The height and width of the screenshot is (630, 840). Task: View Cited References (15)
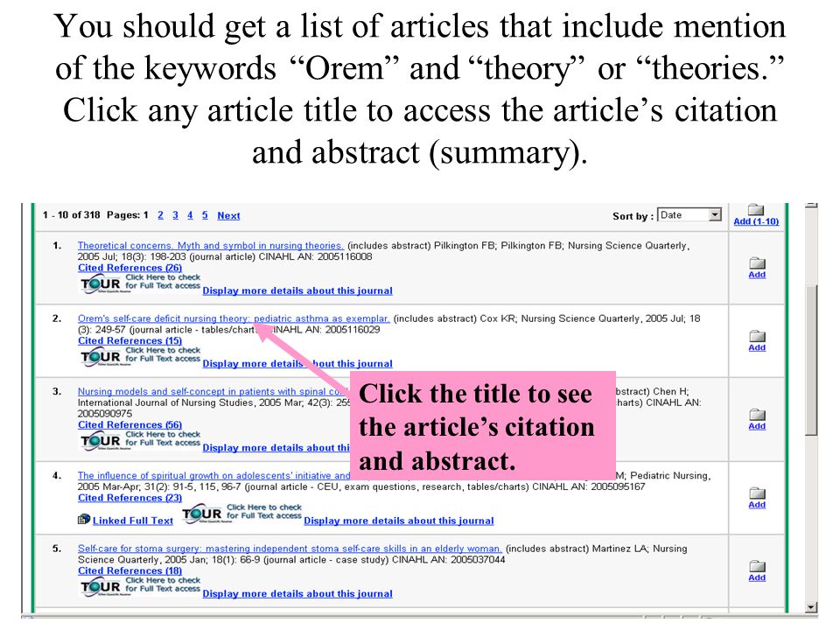(x=129, y=340)
